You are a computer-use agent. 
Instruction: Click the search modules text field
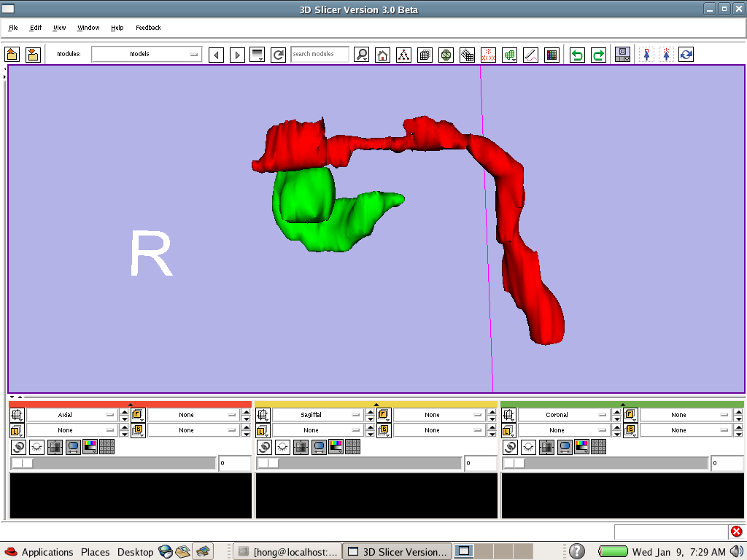tap(320, 54)
